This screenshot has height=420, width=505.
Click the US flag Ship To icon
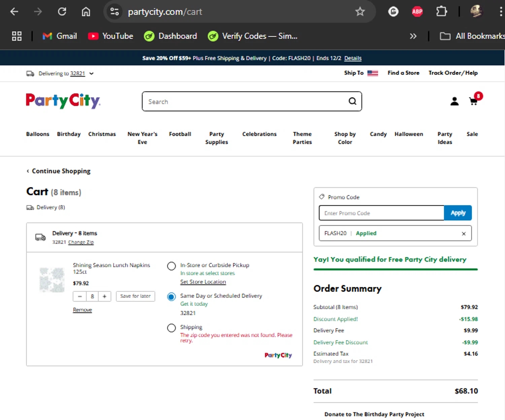(372, 73)
